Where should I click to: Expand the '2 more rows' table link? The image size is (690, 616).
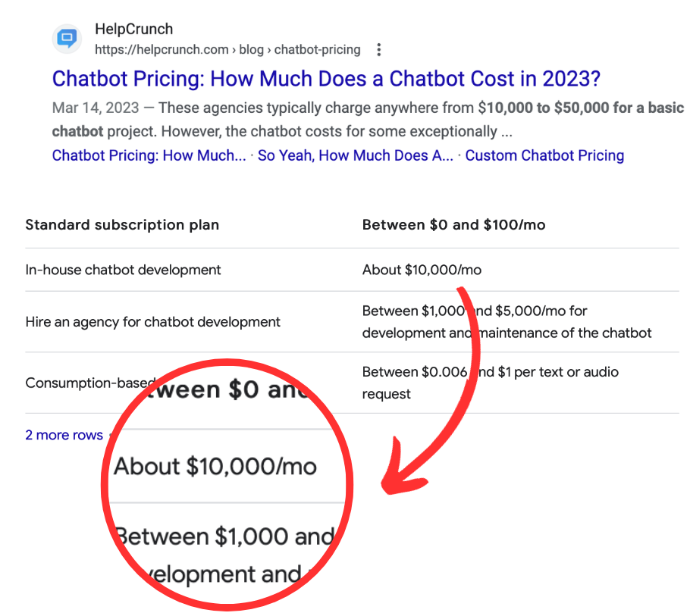[x=64, y=435]
